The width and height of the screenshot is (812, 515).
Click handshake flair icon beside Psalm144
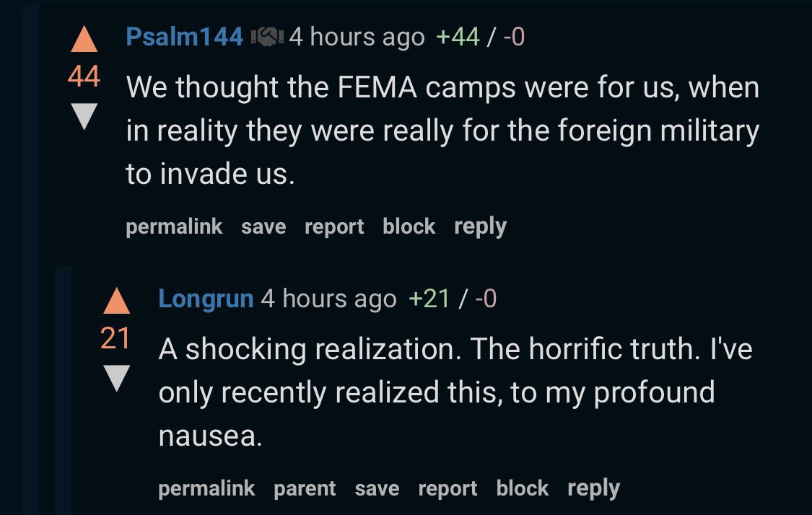coord(267,37)
